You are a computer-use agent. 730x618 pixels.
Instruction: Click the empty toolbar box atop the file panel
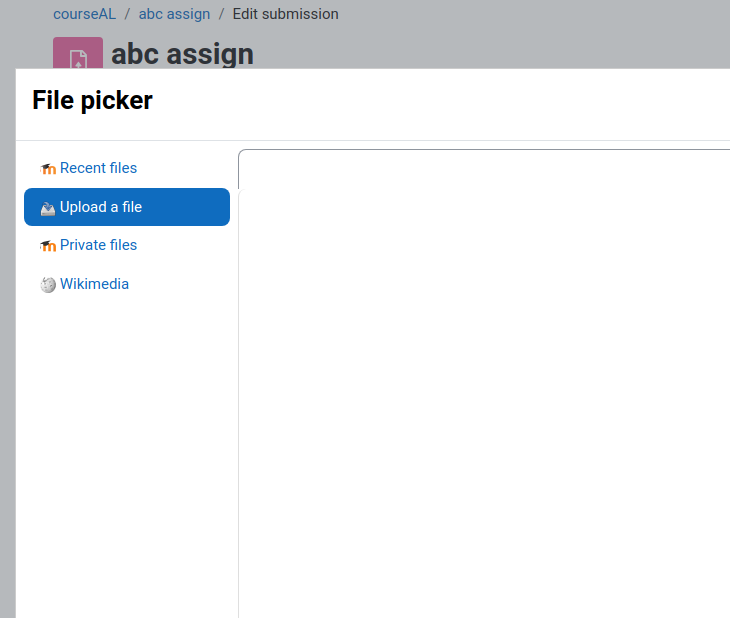click(484, 169)
